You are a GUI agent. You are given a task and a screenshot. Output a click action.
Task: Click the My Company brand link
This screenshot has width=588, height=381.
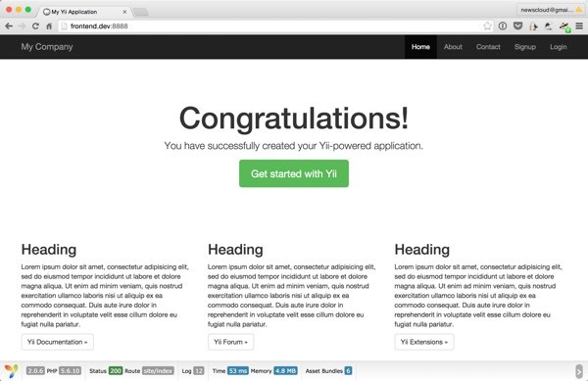(47, 47)
